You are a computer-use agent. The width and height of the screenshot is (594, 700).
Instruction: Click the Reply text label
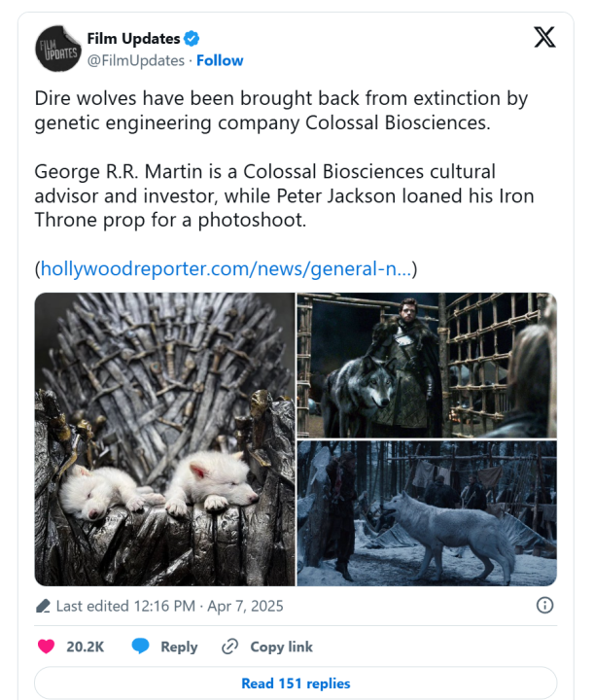[179, 647]
